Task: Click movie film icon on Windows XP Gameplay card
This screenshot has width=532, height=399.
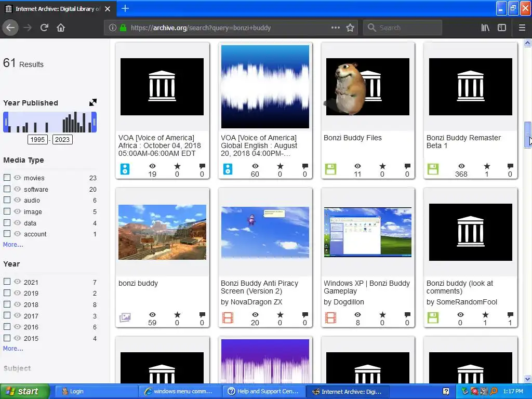Action: pyautogui.click(x=330, y=317)
